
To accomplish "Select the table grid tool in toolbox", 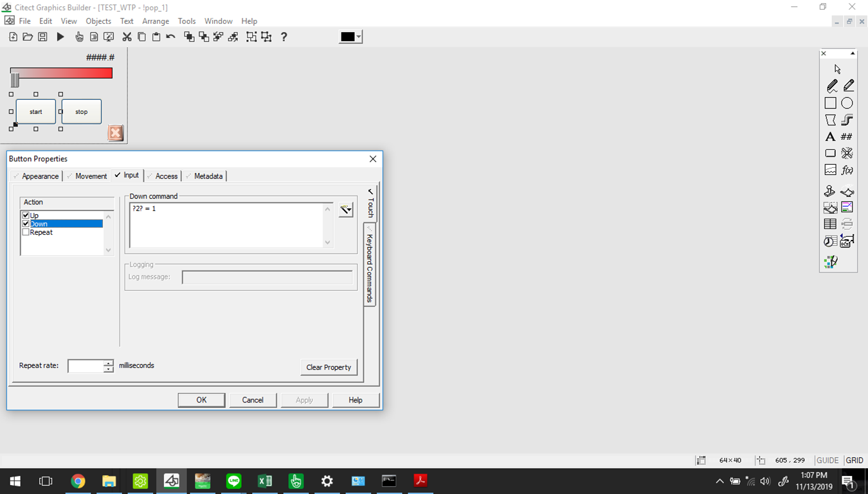I will (830, 224).
